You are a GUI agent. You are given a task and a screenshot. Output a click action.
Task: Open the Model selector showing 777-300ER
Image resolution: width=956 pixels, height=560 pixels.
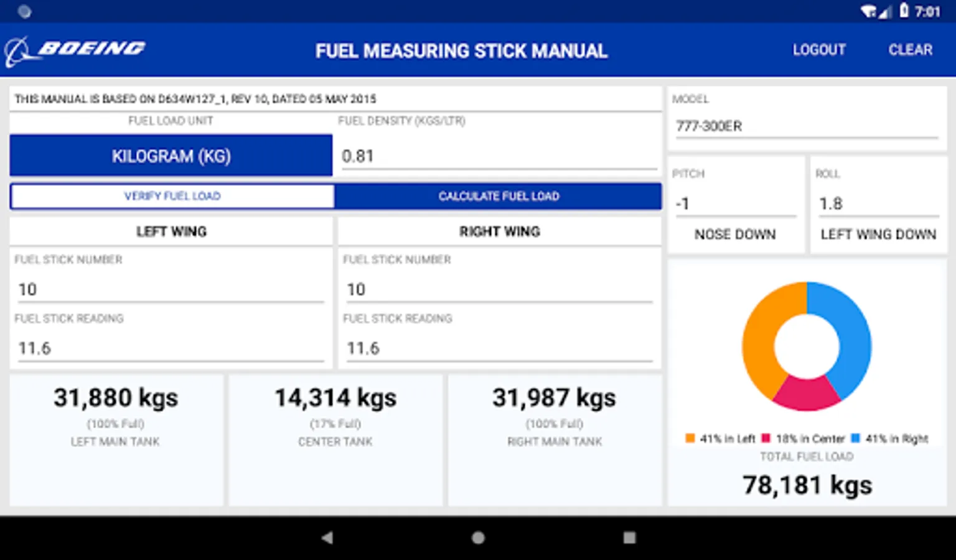pos(807,126)
